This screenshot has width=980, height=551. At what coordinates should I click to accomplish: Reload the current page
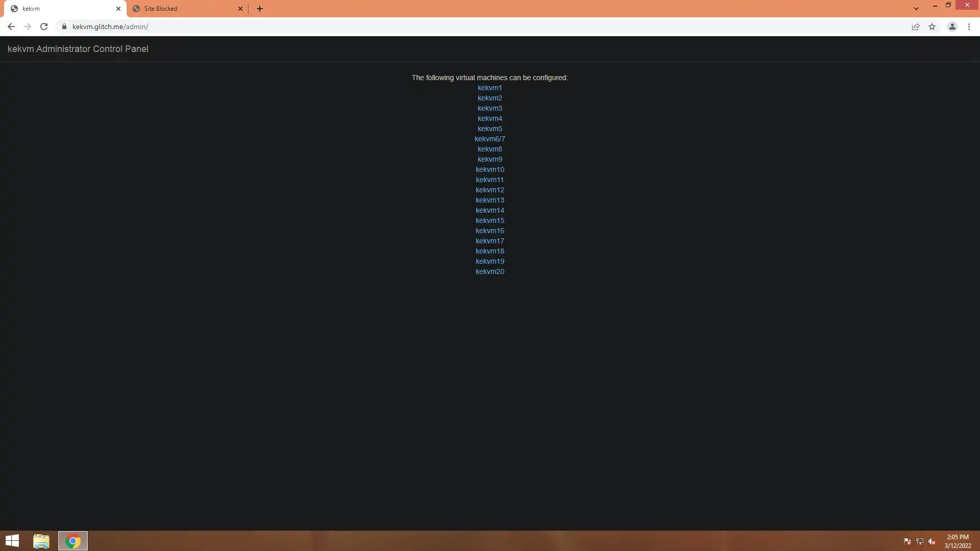pos(44,27)
